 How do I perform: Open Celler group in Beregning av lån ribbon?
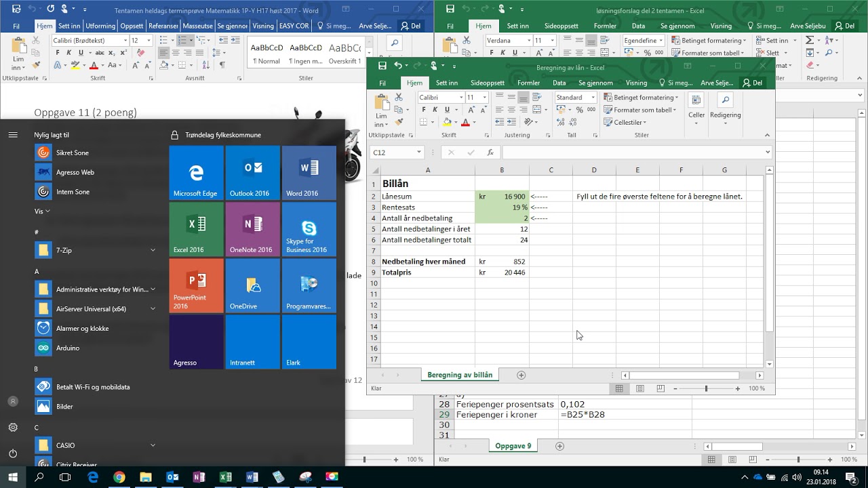point(696,108)
